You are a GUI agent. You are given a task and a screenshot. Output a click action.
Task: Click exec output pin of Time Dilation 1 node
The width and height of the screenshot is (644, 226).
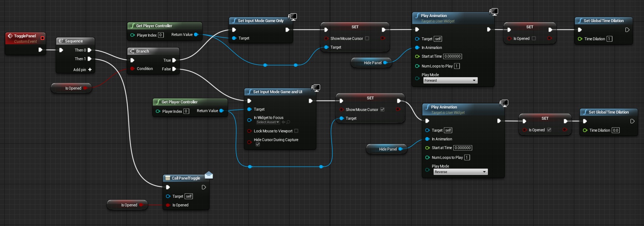pos(627,30)
